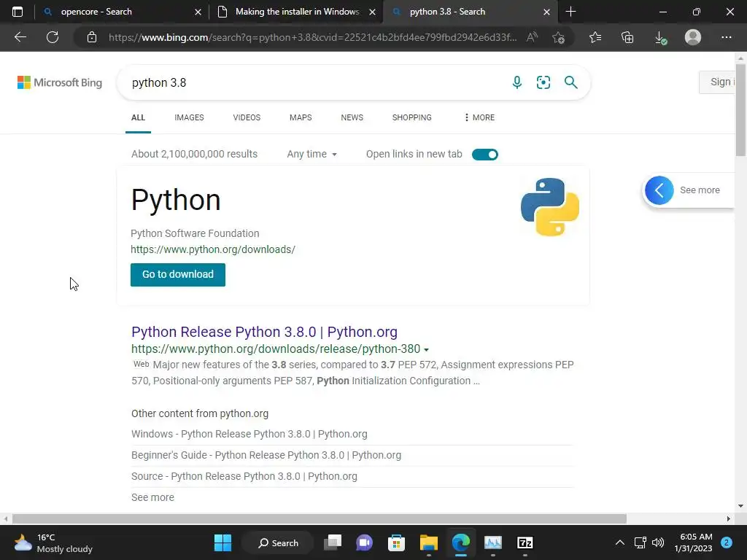Click the Microsoft Bing logo
The width and height of the screenshot is (747, 560).
pos(60,82)
